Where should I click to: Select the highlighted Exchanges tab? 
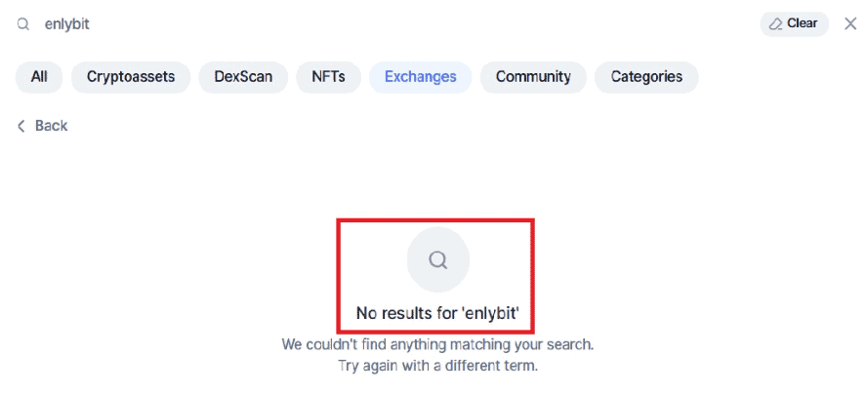420,77
